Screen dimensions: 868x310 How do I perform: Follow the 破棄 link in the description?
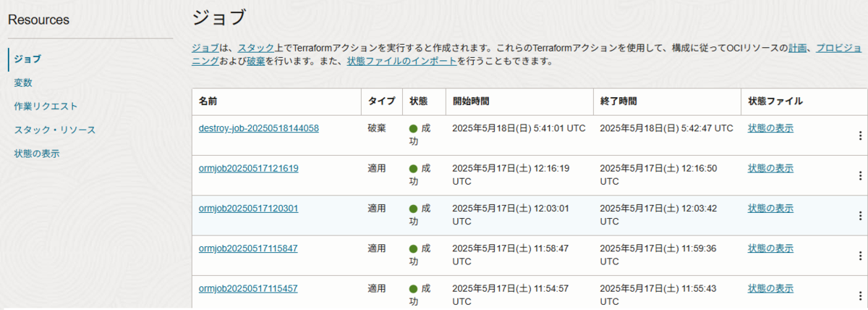(x=256, y=62)
